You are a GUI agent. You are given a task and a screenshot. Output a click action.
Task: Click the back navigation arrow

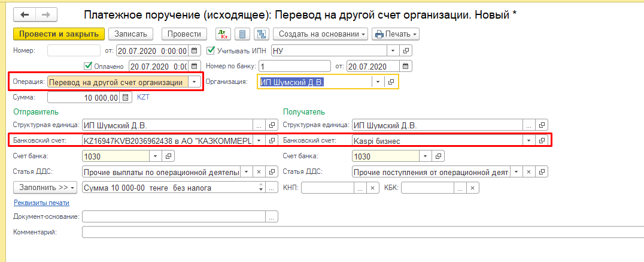(25, 14)
